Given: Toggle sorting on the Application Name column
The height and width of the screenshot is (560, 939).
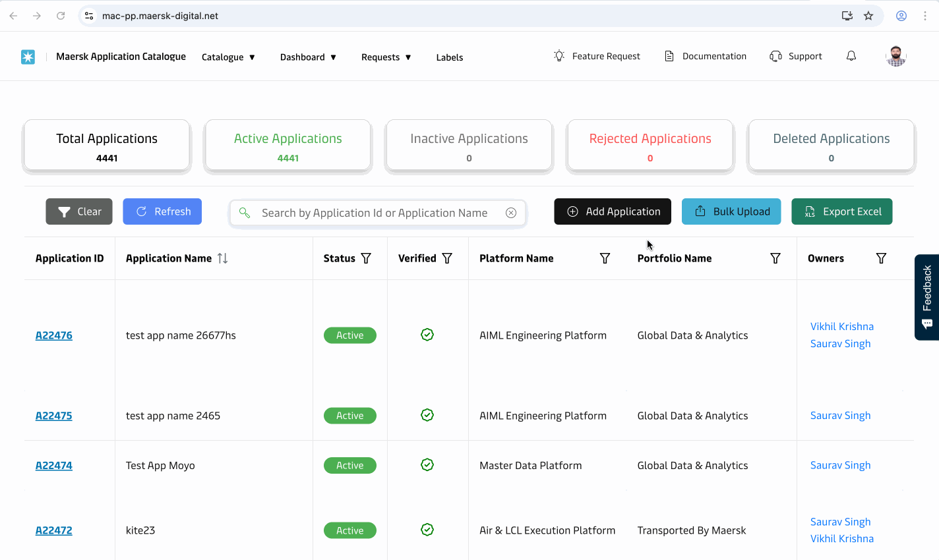Looking at the screenshot, I should click(223, 258).
